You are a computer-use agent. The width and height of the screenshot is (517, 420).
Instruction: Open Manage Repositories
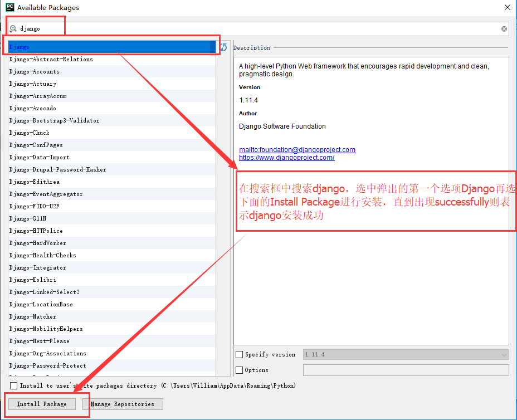123,404
